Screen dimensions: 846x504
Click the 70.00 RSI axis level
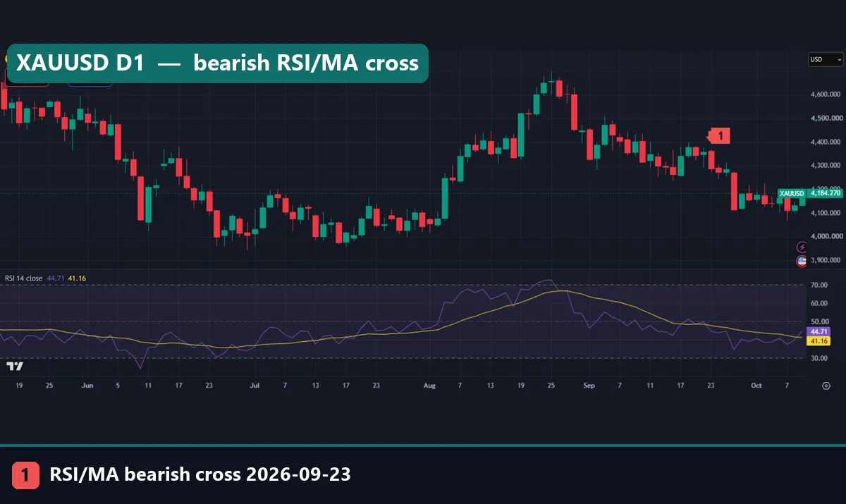point(819,285)
